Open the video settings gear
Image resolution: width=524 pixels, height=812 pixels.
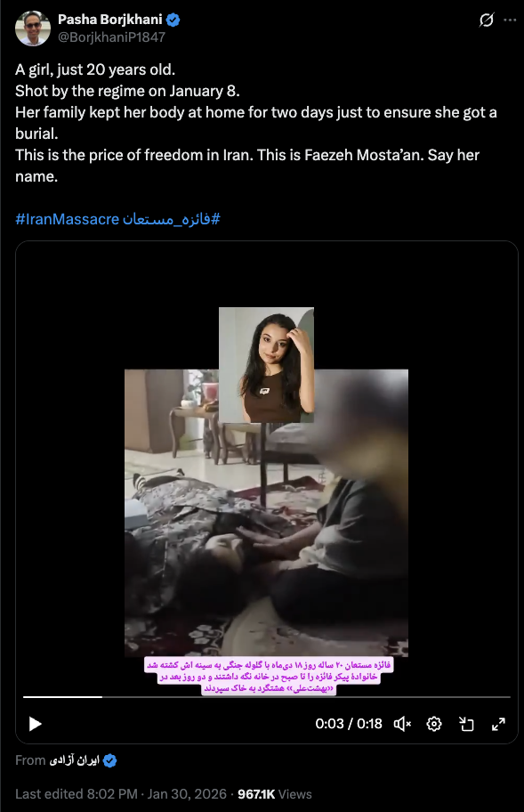pyautogui.click(x=434, y=724)
